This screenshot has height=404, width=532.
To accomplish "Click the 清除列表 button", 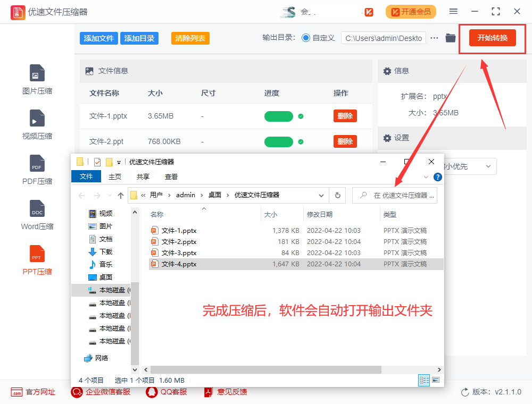I will pyautogui.click(x=190, y=38).
